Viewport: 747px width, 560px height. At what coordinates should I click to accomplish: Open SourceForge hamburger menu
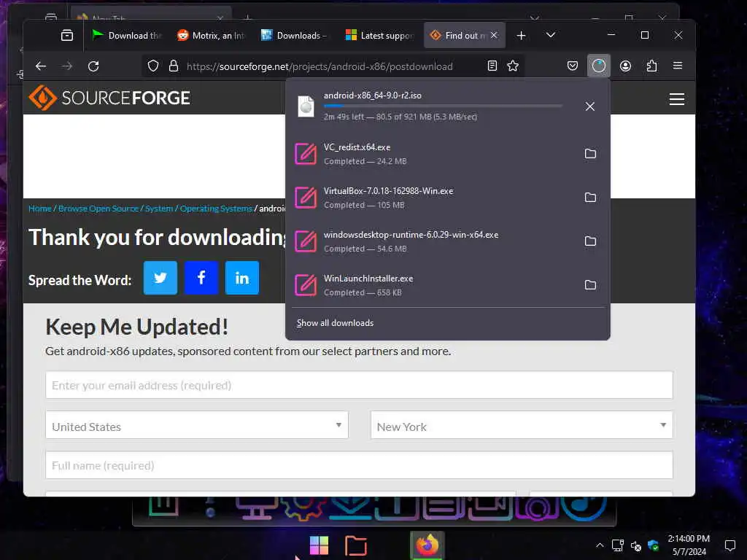click(x=677, y=98)
